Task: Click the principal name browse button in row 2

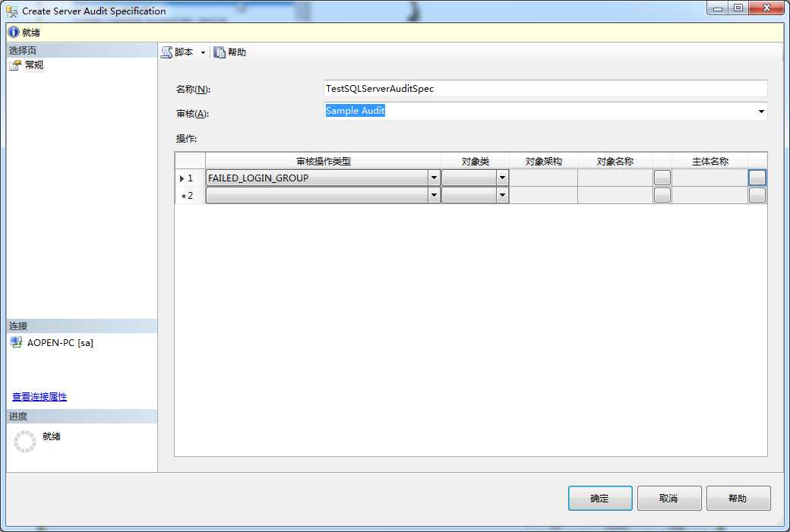Action: [757, 195]
